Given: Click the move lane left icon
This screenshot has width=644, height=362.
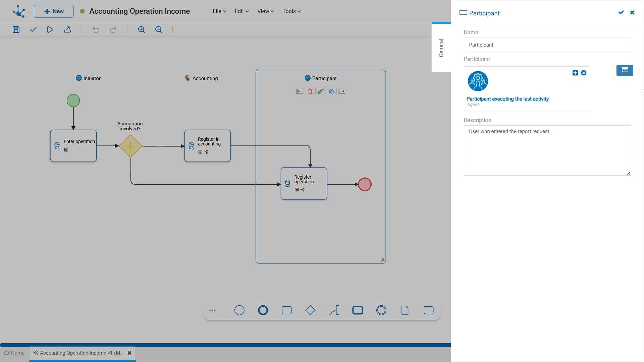Looking at the screenshot, I should [300, 91].
